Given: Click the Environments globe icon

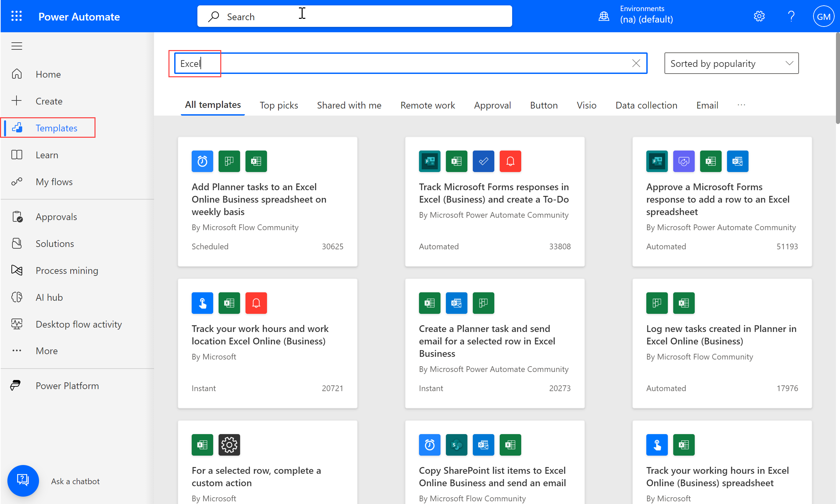Looking at the screenshot, I should tap(604, 16).
